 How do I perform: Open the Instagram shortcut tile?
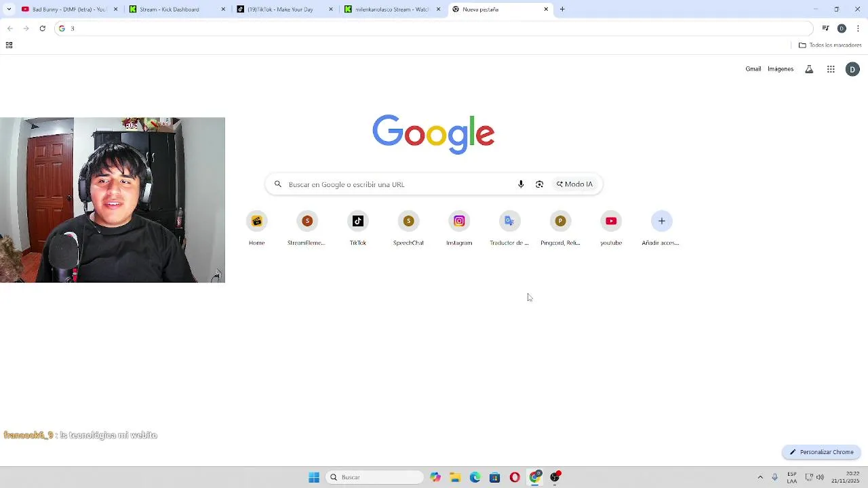[459, 229]
